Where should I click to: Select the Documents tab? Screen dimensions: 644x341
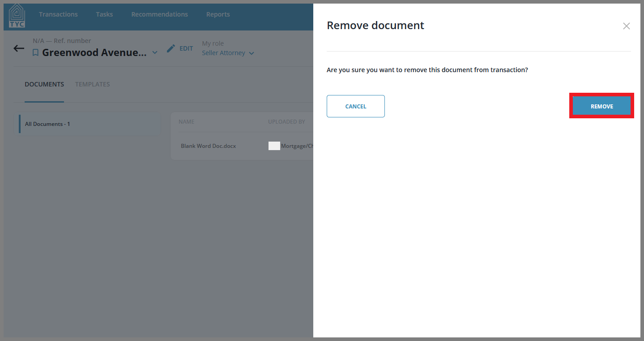[x=44, y=84]
